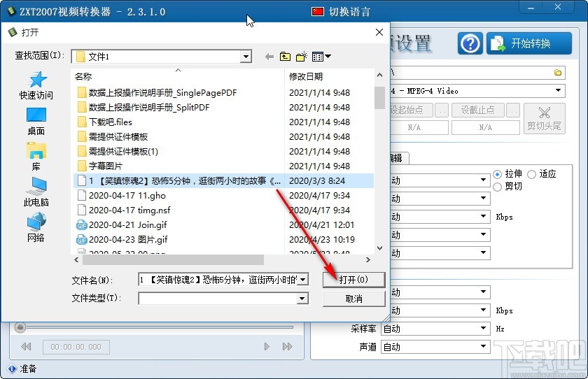Click the file list scroll left arrow
The width and height of the screenshot is (588, 379).
click(76, 259)
